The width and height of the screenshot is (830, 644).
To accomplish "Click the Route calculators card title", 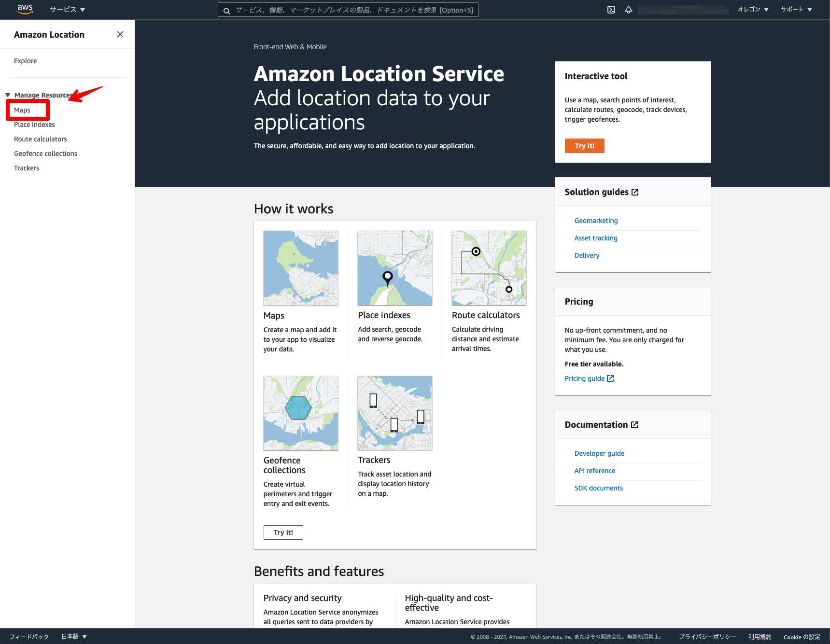I will (x=486, y=315).
